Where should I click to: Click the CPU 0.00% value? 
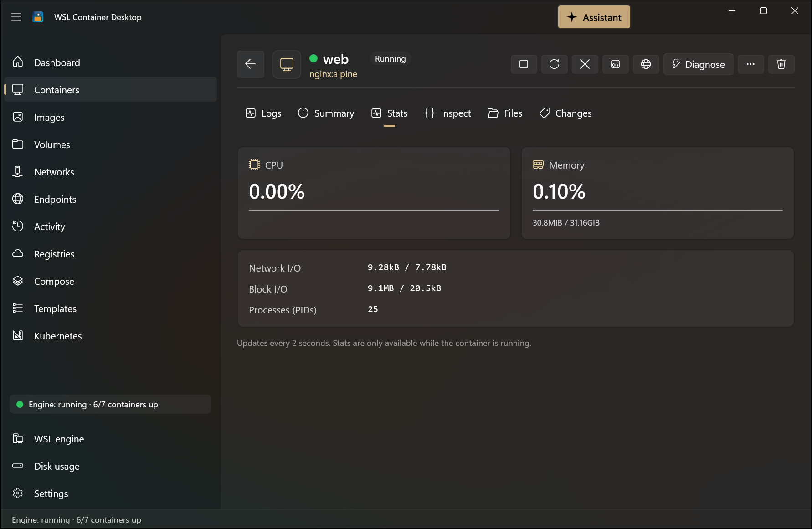coord(277,191)
